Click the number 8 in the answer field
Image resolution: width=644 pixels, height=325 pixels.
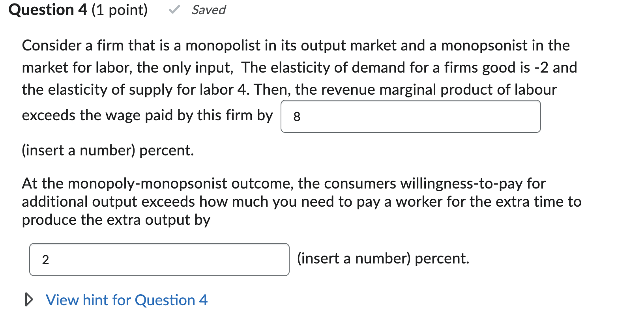pyautogui.click(x=297, y=117)
